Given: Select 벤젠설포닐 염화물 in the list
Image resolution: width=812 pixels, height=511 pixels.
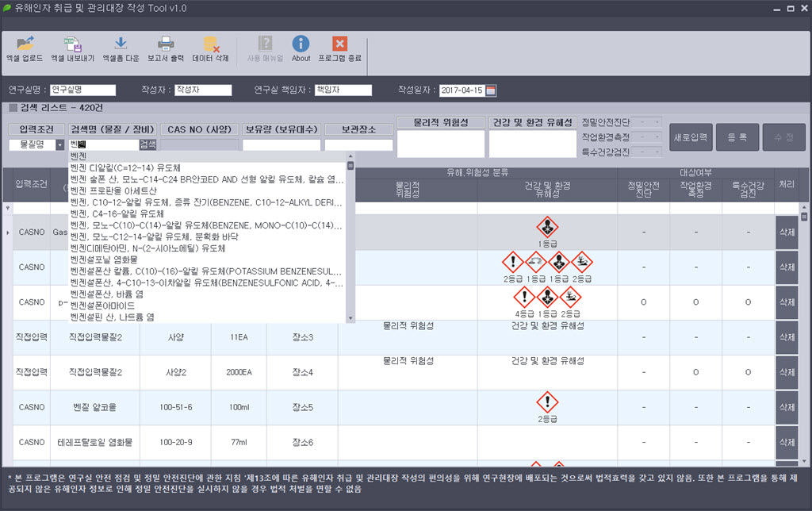Looking at the screenshot, I should pos(207,259).
